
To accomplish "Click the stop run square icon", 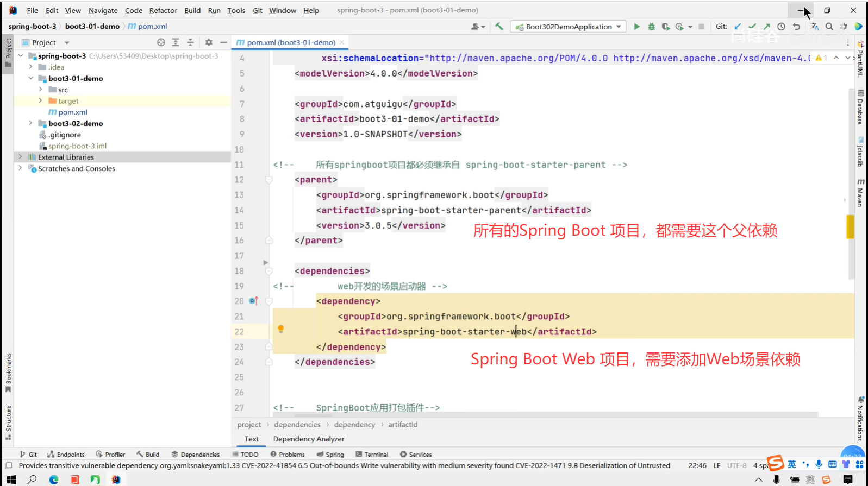I will [702, 27].
